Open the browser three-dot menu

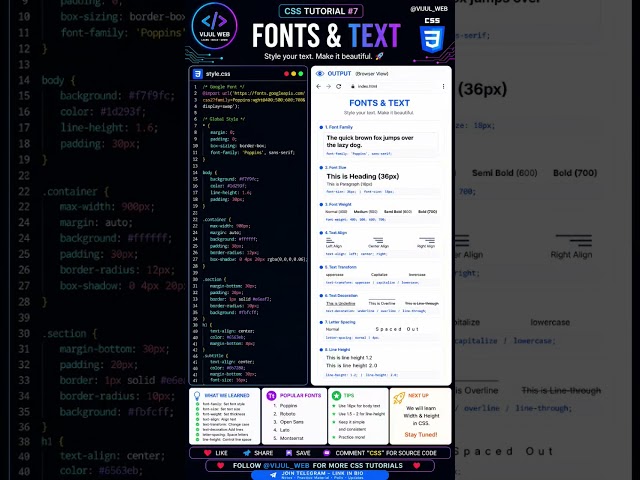[x=443, y=87]
